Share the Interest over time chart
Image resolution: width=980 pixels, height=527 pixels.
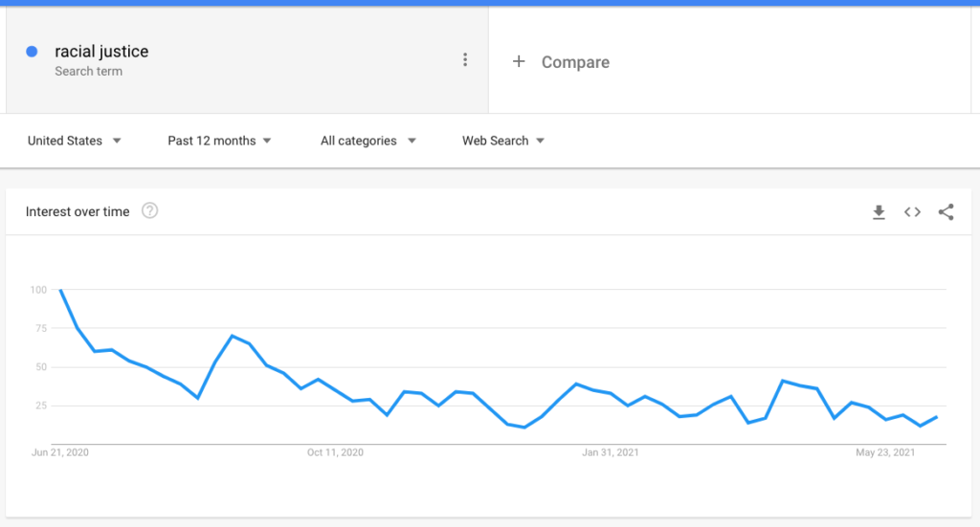[946, 212]
